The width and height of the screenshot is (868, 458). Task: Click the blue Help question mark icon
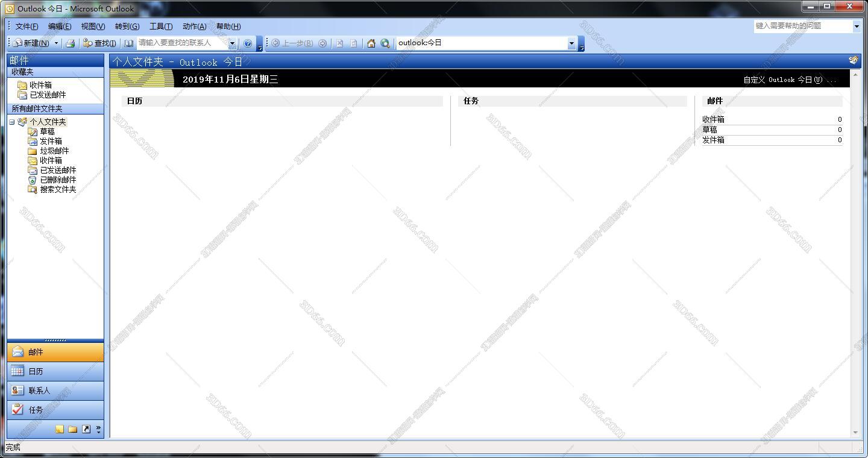pyautogui.click(x=248, y=43)
